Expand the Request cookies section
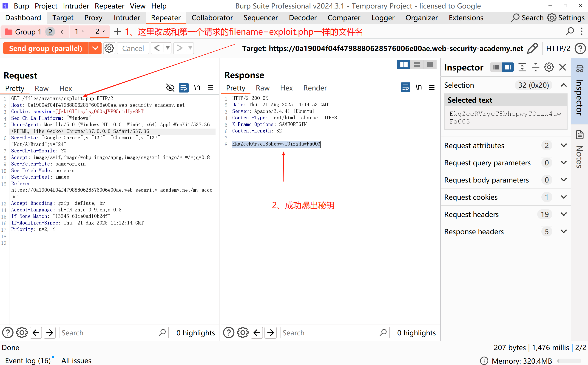 point(564,197)
